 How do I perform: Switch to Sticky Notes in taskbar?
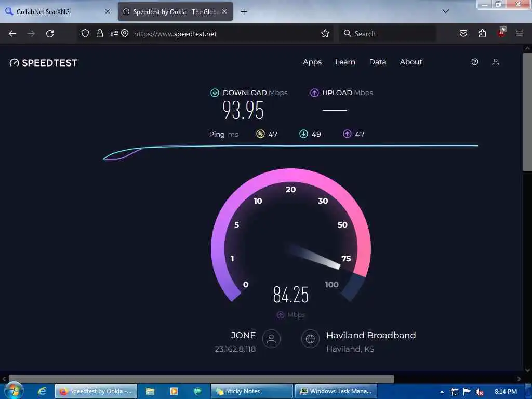252,391
